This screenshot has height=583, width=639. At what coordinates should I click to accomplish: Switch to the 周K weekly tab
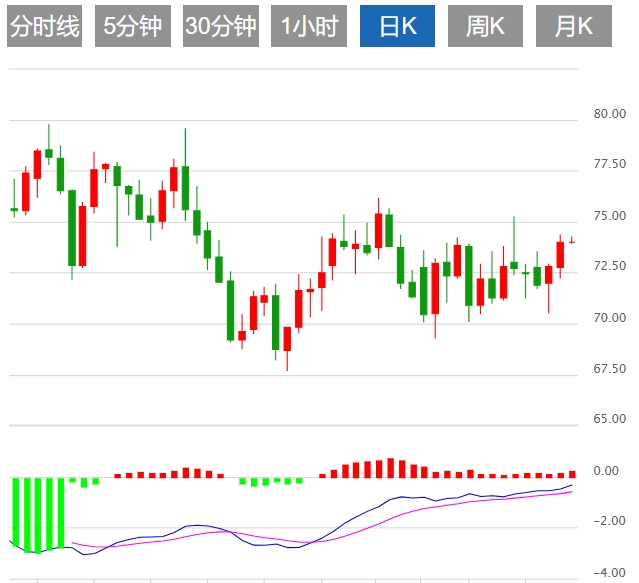coord(485,27)
